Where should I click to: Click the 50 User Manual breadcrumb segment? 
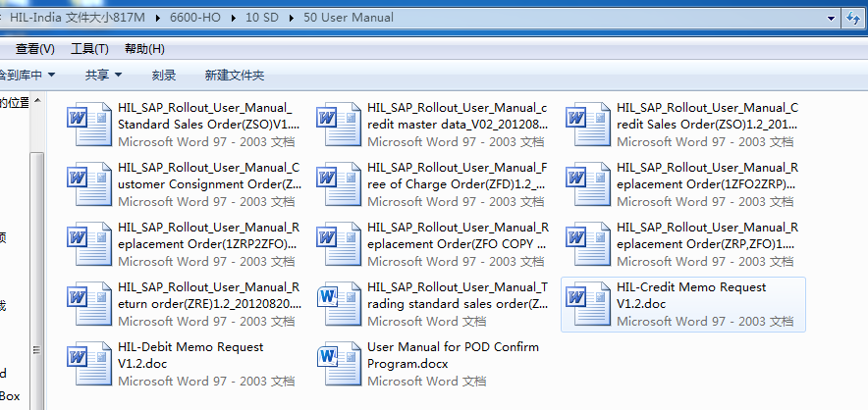click(x=349, y=18)
